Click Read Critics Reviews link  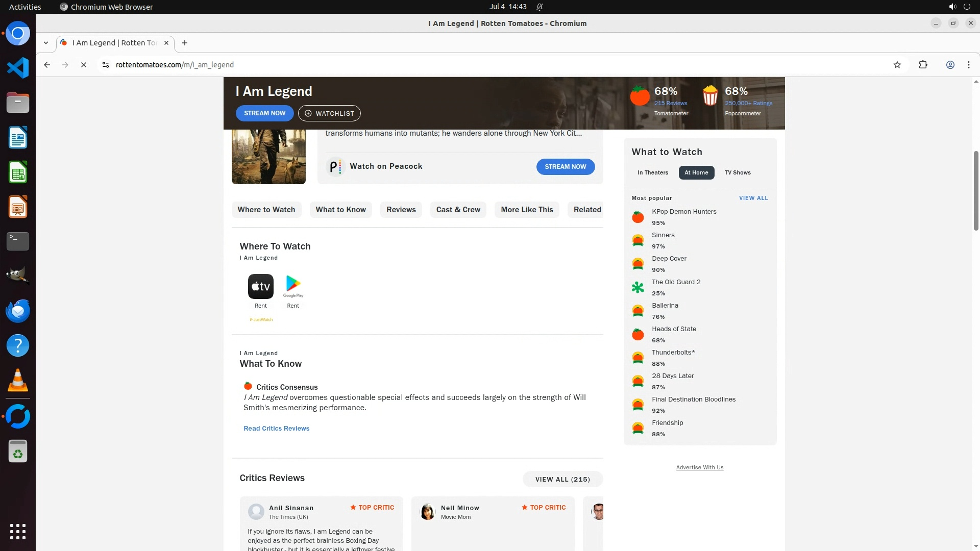click(x=276, y=429)
